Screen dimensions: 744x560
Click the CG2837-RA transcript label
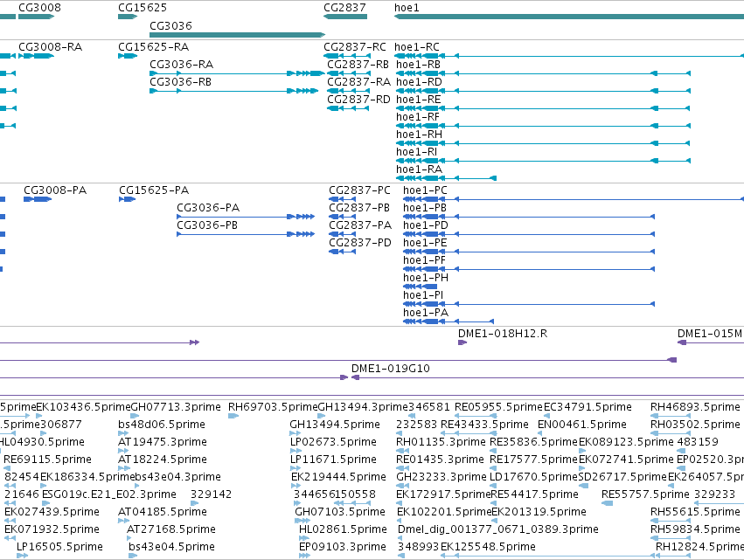click(358, 82)
